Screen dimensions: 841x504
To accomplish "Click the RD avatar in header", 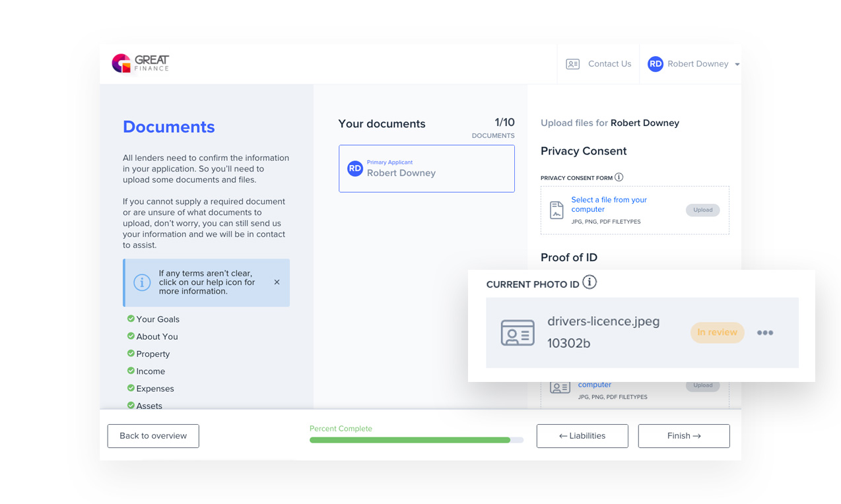I will point(655,64).
